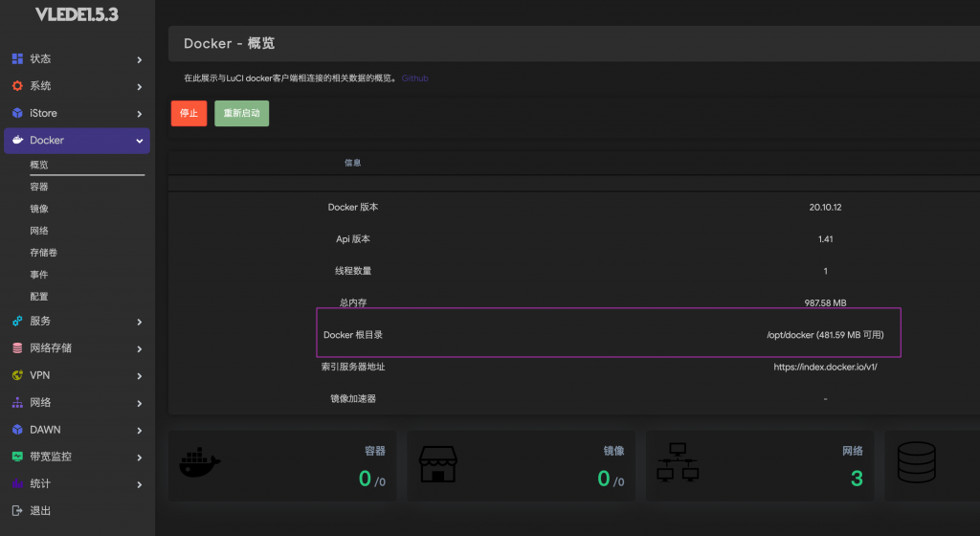This screenshot has height=536, width=980.
Task: Click the images store card icon
Action: pyautogui.click(x=438, y=464)
